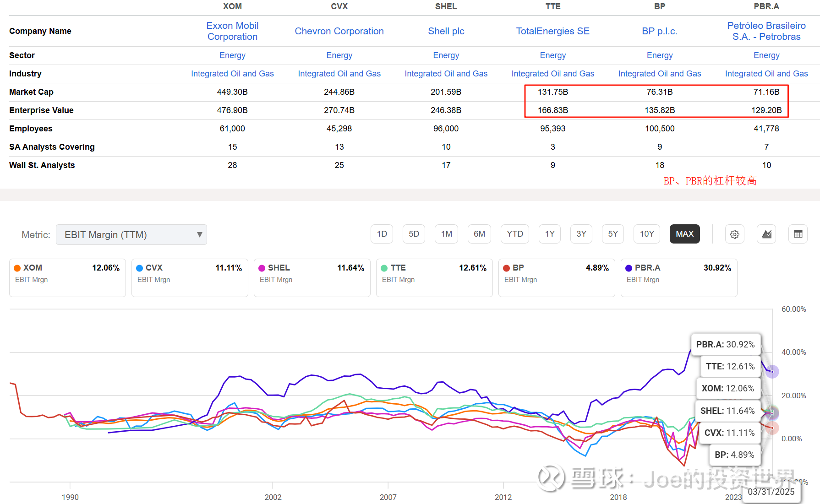Open Petróleo Brasileiro S.A. - Petrobras link
Screen dimensions: 820x504
tap(766, 31)
